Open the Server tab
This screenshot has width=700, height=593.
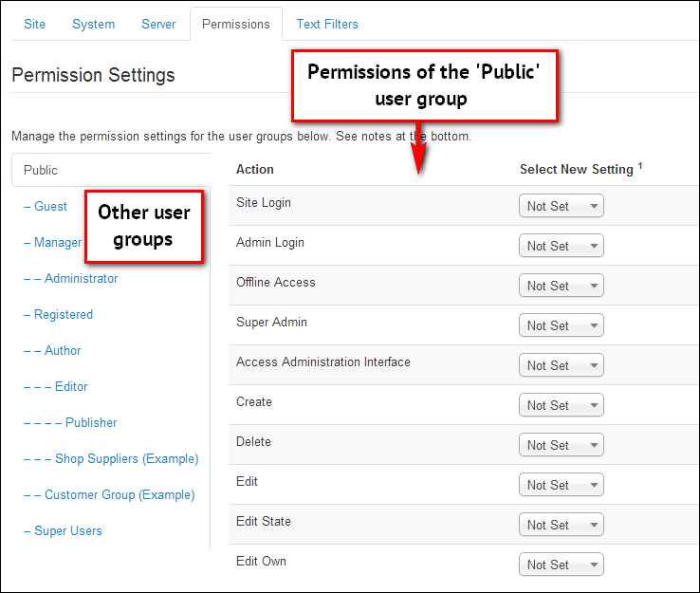[x=158, y=24]
